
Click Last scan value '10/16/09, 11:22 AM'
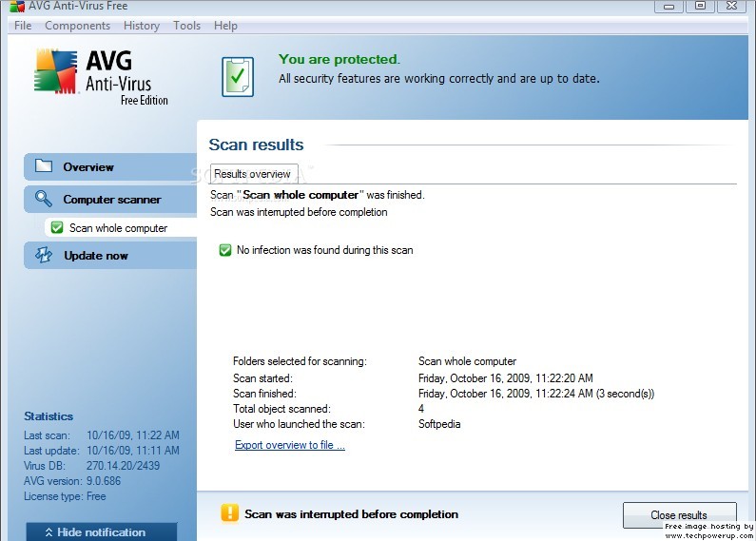(x=133, y=435)
